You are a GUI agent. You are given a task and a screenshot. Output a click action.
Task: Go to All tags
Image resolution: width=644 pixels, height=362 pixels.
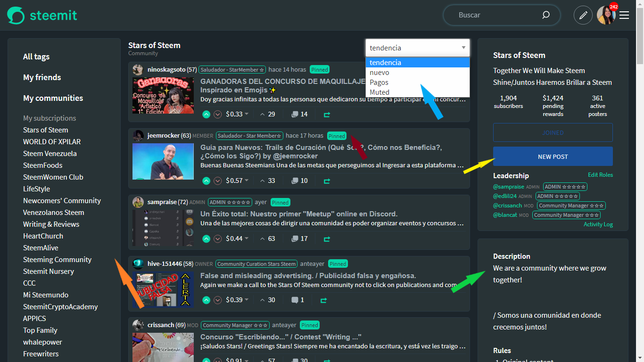pos(36,57)
